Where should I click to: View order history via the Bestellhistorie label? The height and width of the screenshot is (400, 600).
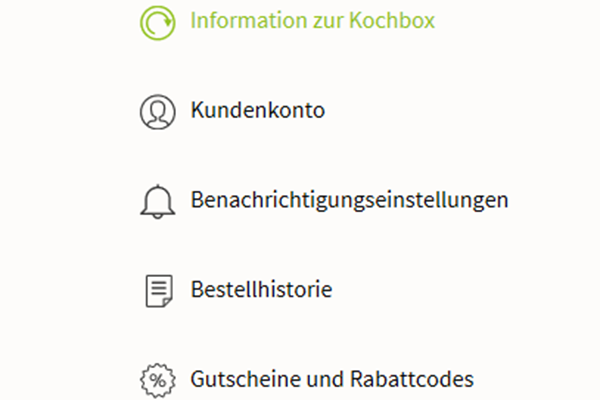tap(261, 289)
